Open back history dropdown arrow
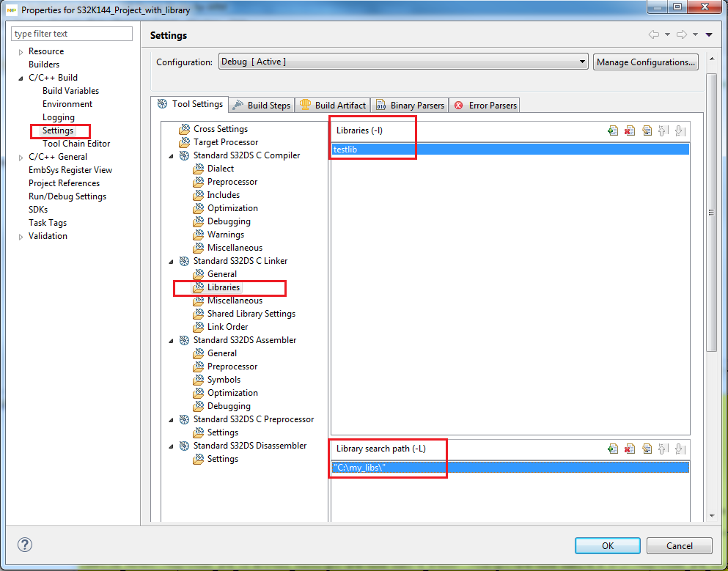 [x=667, y=35]
